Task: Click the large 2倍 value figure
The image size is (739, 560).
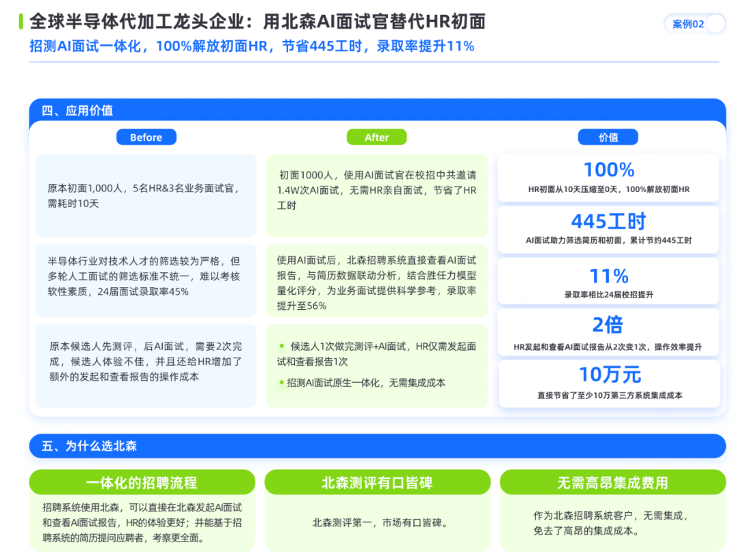Action: click(608, 325)
